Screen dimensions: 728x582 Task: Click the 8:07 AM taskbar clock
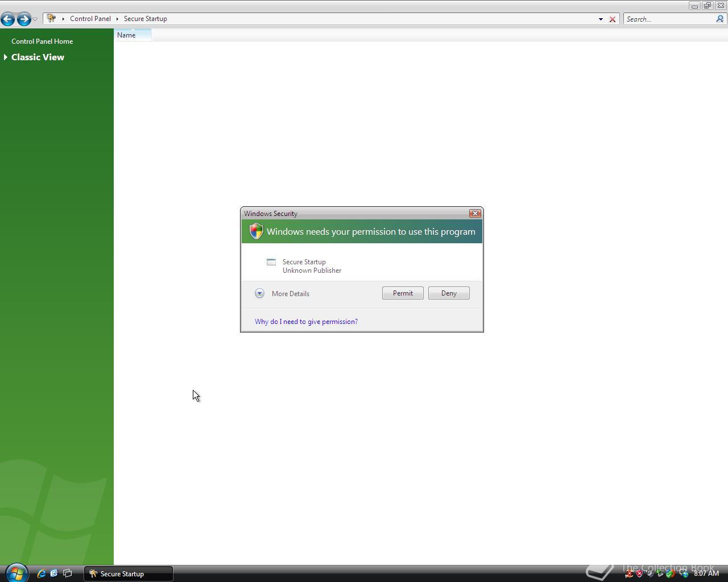pyautogui.click(x=706, y=573)
